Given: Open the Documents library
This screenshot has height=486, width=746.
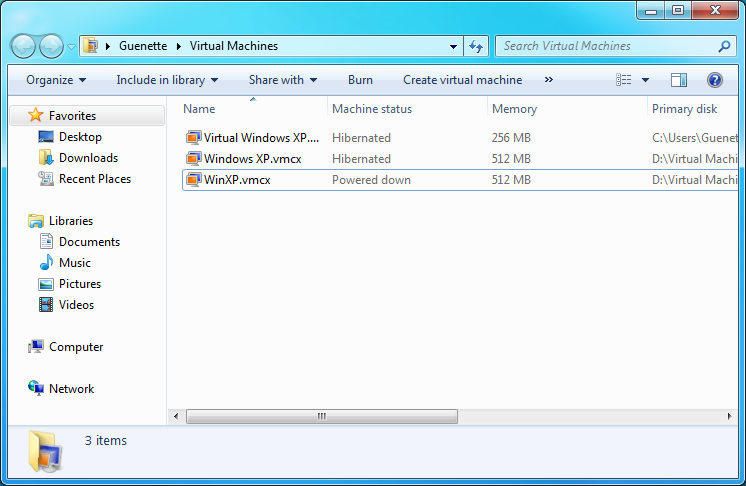Looking at the screenshot, I should 89,242.
